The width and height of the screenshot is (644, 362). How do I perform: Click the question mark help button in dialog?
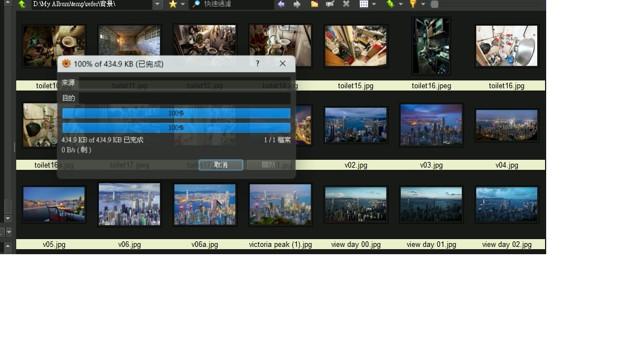click(258, 64)
